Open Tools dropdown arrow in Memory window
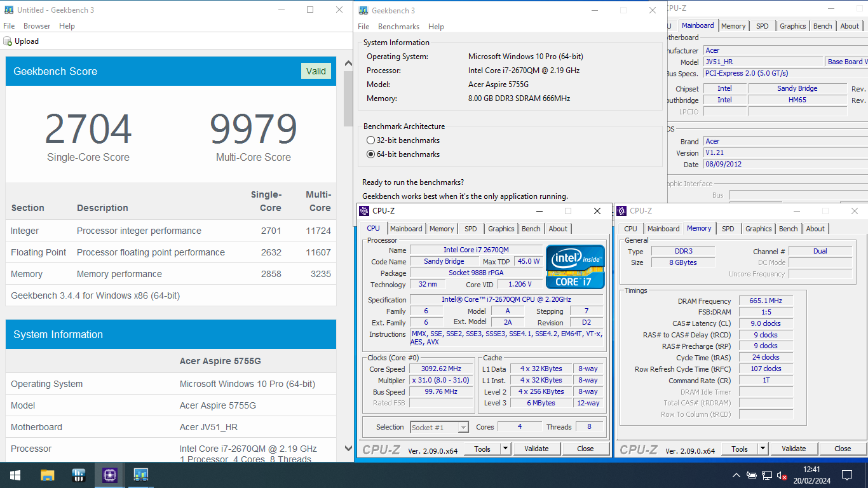868x488 pixels. (x=763, y=449)
